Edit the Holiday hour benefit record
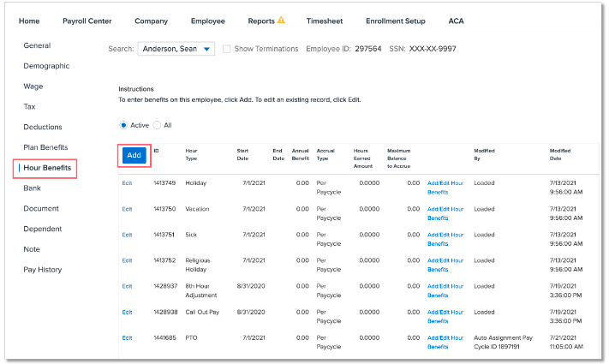Viewport: 609px width, 364px height. point(127,183)
